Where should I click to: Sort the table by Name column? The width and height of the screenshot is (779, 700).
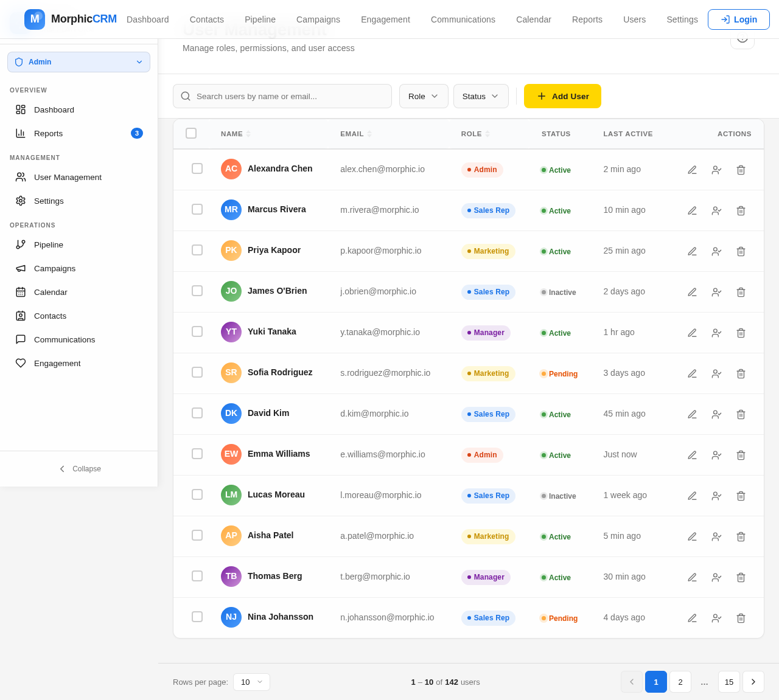236,134
